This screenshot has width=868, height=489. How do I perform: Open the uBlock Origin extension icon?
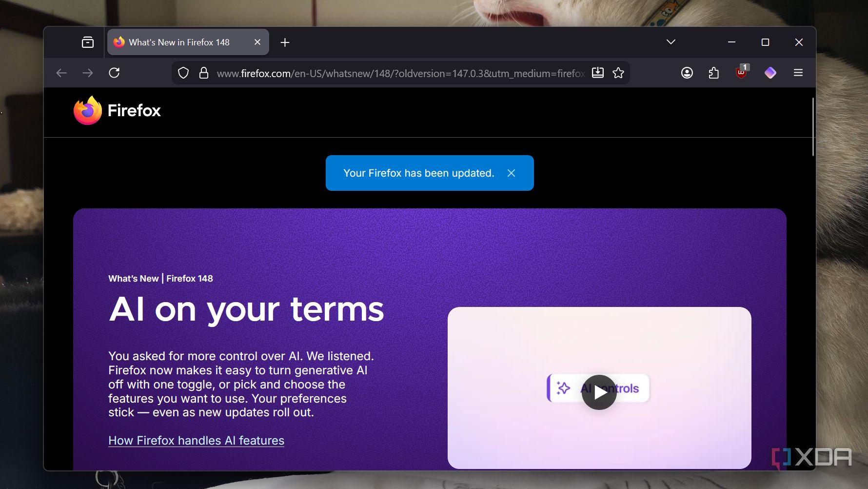click(741, 73)
